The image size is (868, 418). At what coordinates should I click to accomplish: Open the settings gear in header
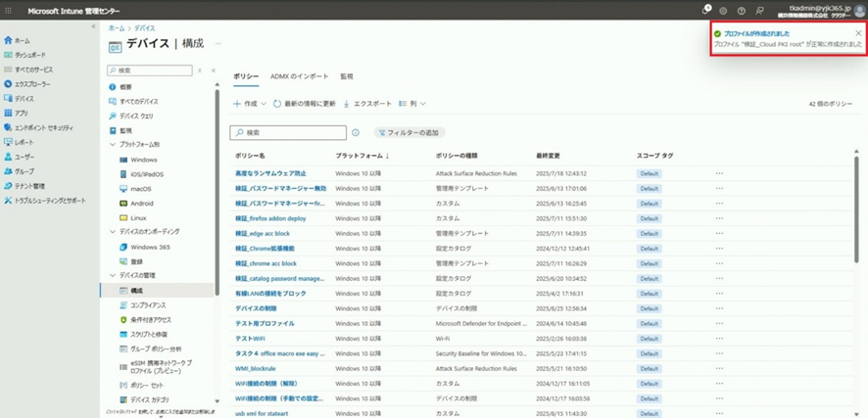pos(724,10)
